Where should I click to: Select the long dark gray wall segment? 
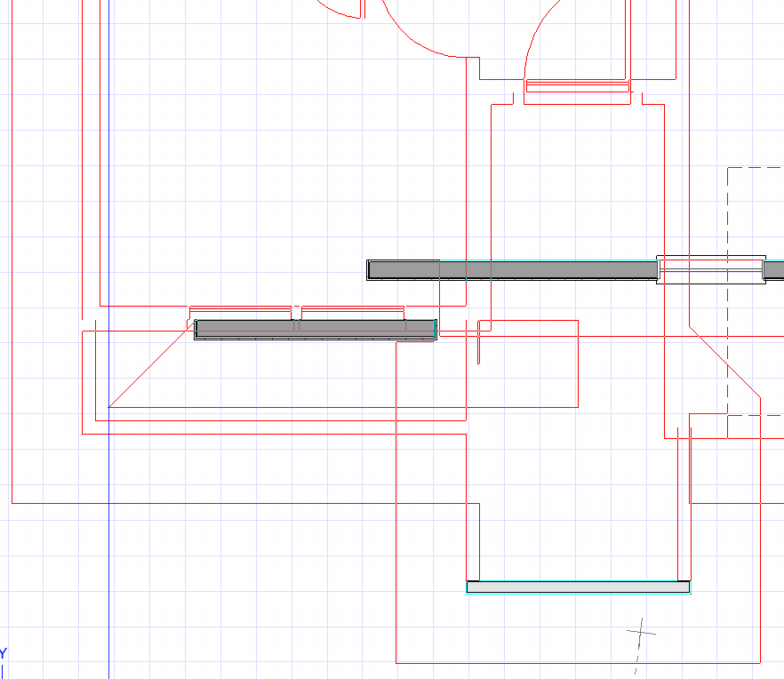(533, 269)
